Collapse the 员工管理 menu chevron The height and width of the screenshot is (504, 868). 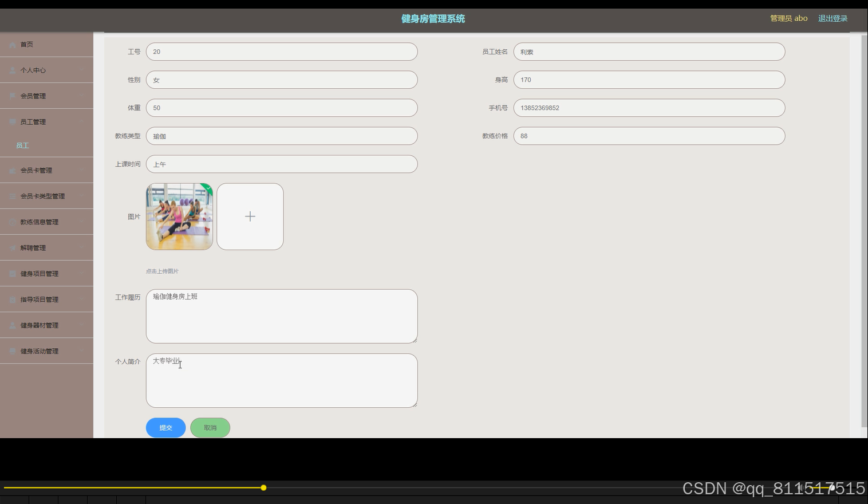point(82,122)
